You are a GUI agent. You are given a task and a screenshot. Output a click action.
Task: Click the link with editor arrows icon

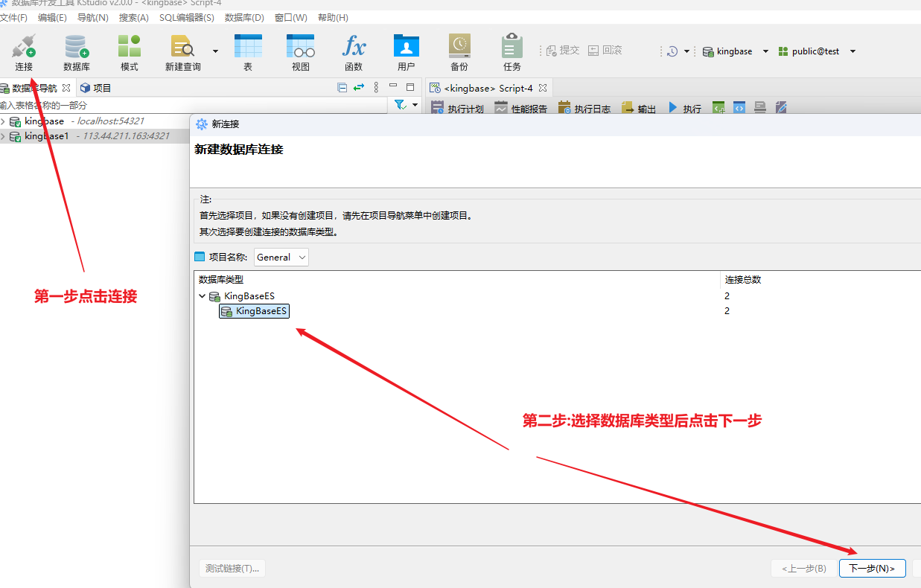pyautogui.click(x=359, y=88)
